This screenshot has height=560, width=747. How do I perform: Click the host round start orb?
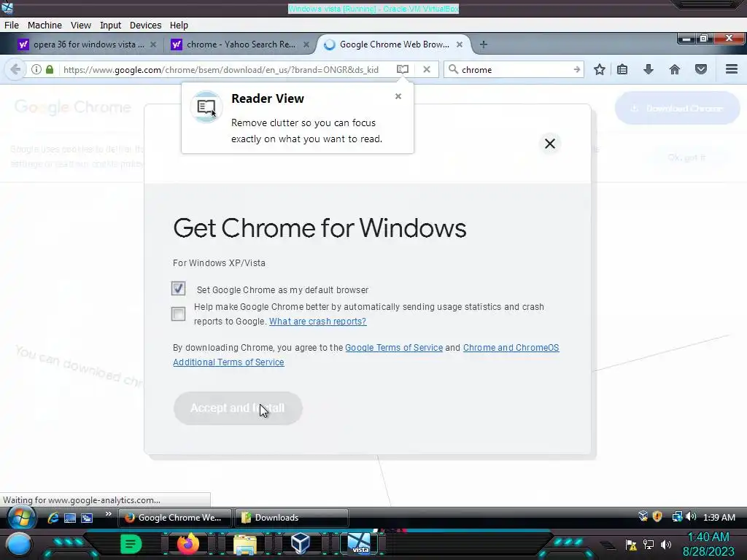click(x=18, y=544)
